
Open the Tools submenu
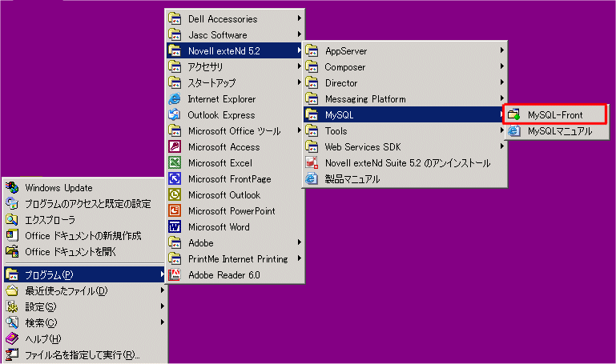405,131
